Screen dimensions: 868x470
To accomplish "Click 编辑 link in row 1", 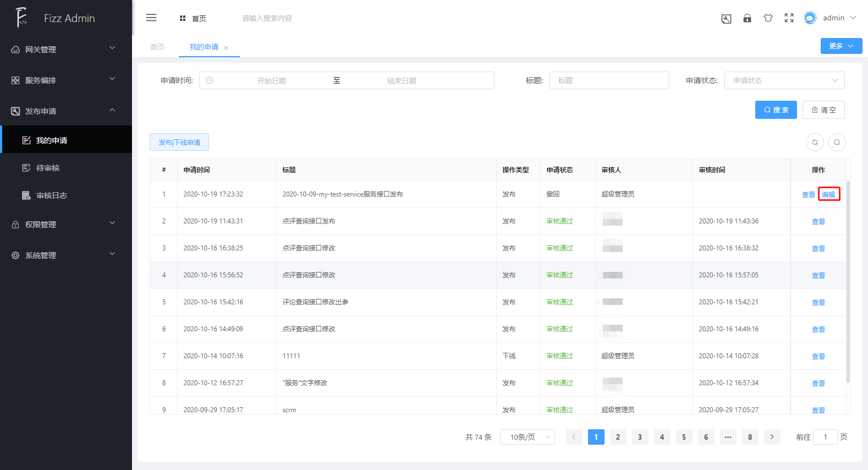I will tap(828, 194).
